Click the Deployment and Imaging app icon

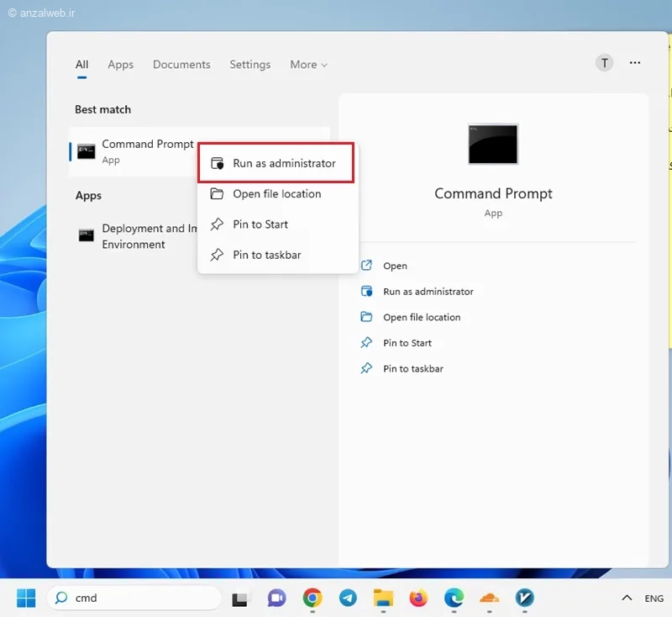87,235
